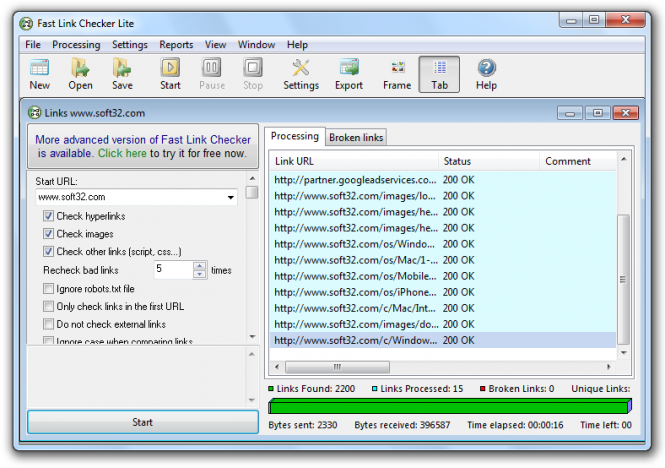Open the View menu

point(215,45)
